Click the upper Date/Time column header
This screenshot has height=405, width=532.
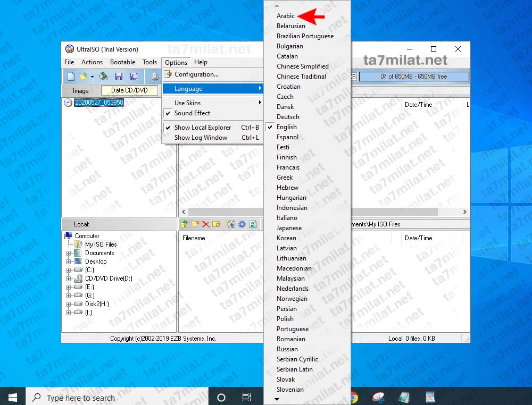[418, 105]
